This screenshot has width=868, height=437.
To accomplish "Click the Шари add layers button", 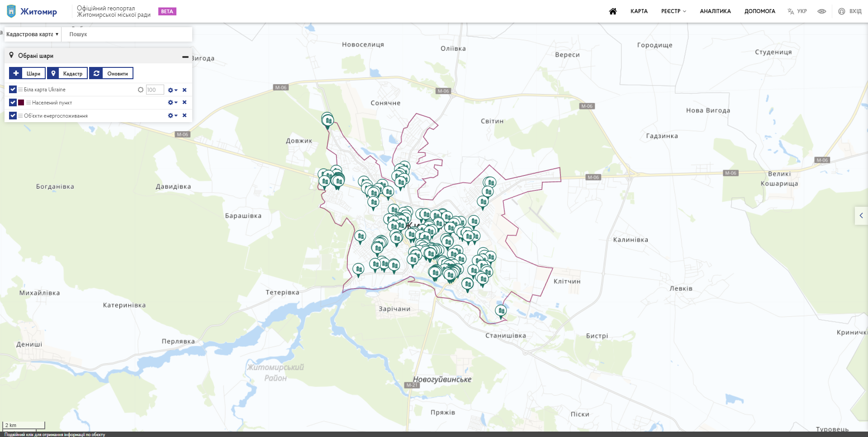I will coord(27,73).
